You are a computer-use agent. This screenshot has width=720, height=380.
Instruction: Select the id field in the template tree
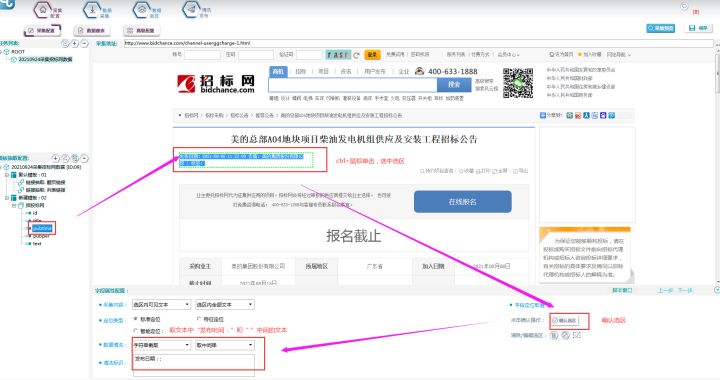[x=35, y=213]
